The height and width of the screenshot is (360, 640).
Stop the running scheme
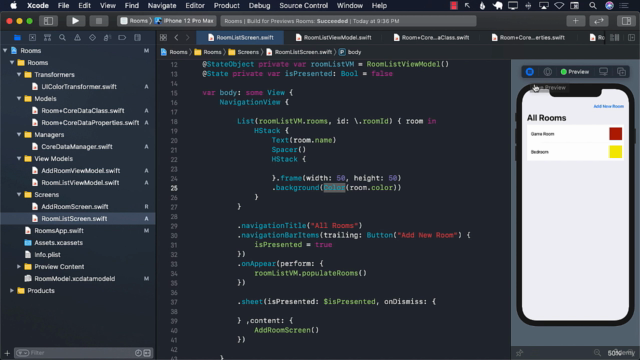(x=98, y=21)
